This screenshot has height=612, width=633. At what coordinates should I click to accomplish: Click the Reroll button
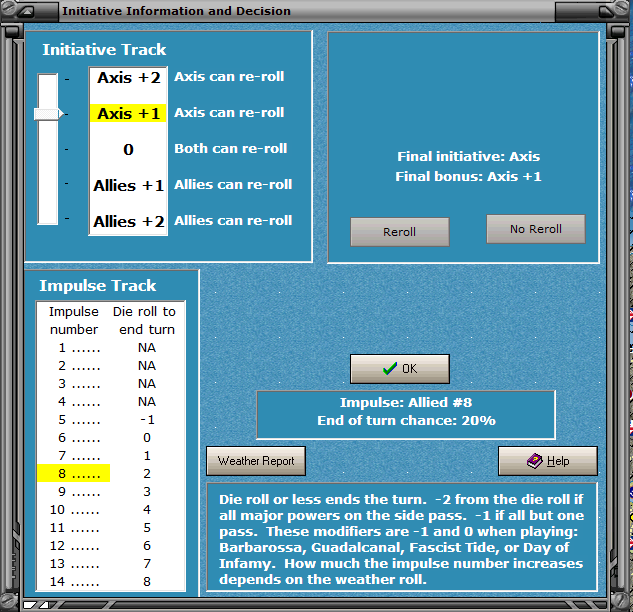[x=400, y=232]
